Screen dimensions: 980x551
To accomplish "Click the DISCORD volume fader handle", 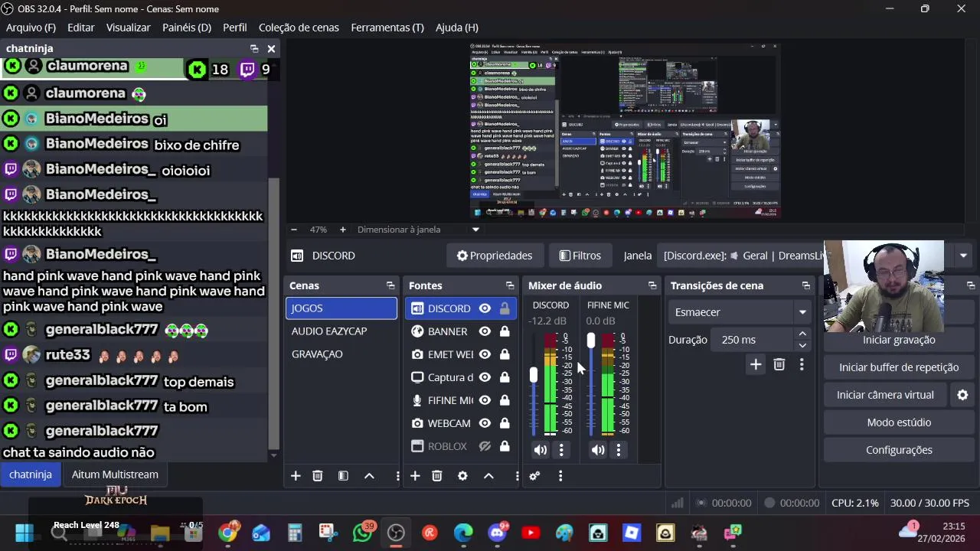I will pyautogui.click(x=534, y=375).
